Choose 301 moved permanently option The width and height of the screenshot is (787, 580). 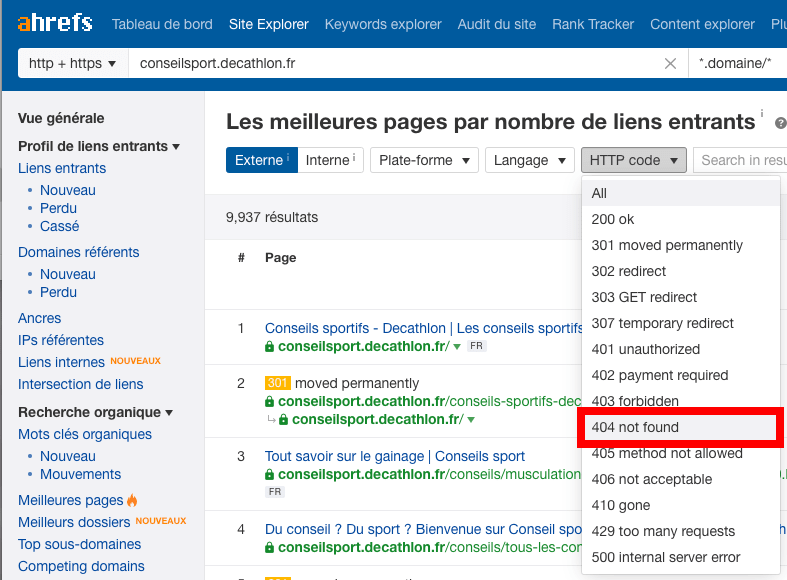tap(681, 245)
